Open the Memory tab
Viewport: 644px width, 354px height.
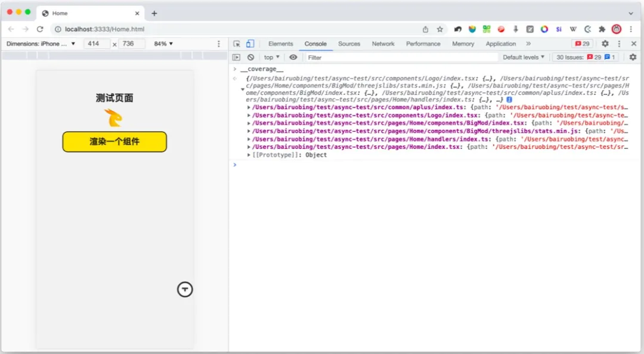pyautogui.click(x=463, y=44)
